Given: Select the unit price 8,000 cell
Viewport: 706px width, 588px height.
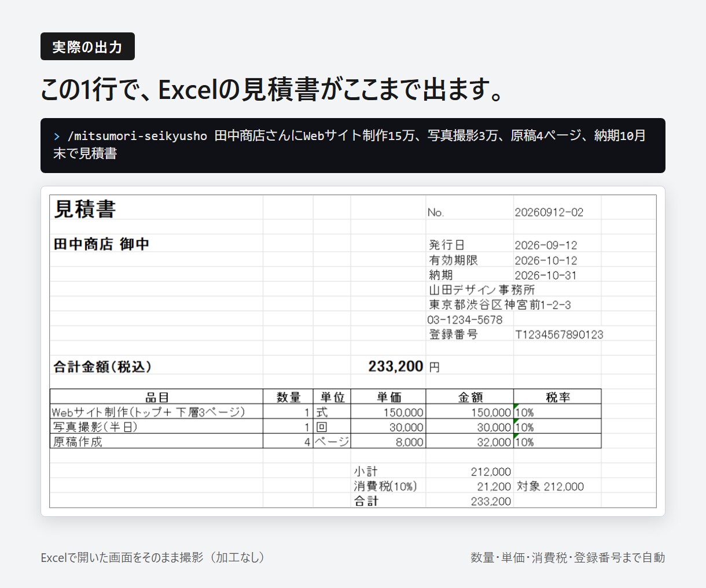Looking at the screenshot, I should tap(388, 441).
